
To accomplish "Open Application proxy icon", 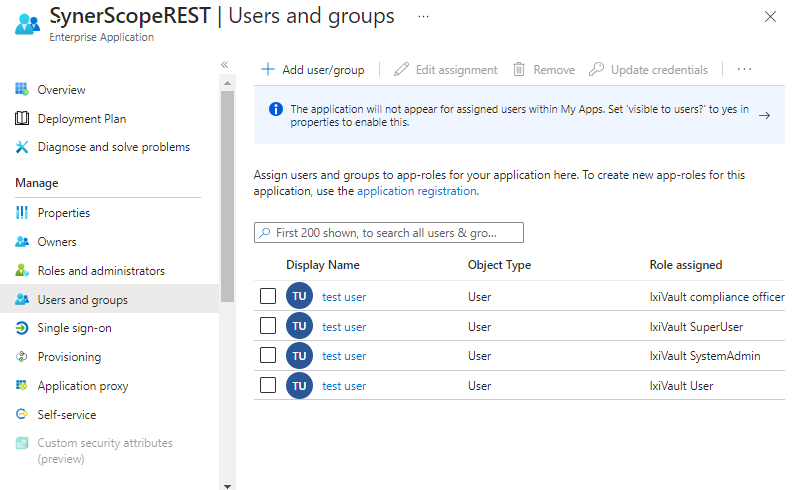I will (22, 386).
